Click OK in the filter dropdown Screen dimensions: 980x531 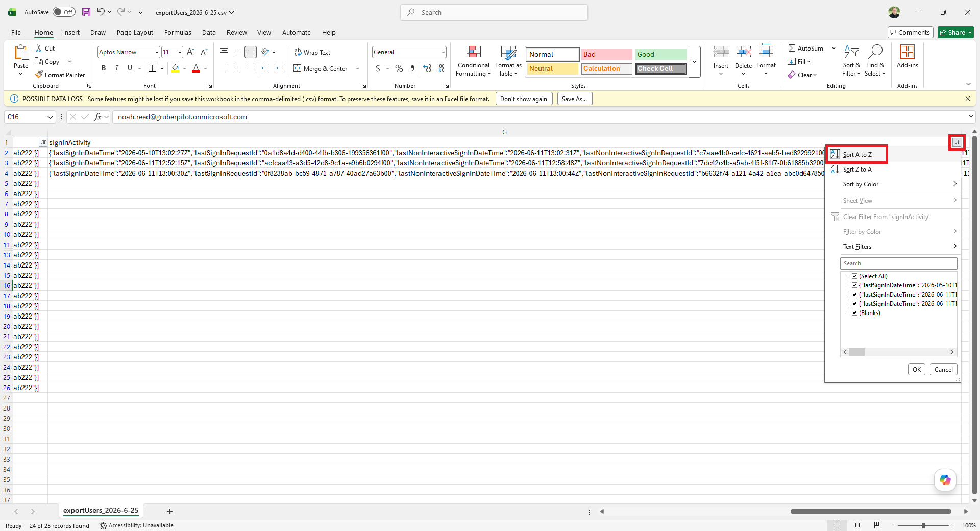917,370
